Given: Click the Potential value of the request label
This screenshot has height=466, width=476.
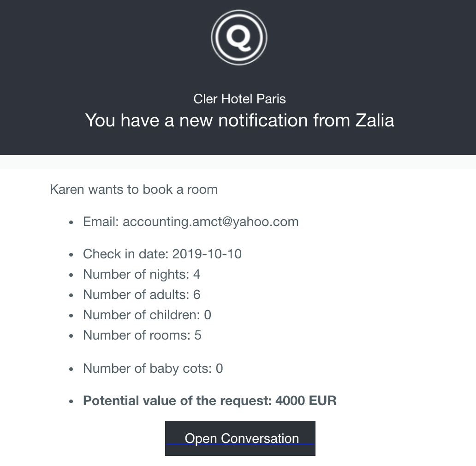Looking at the screenshot, I should [x=177, y=401].
